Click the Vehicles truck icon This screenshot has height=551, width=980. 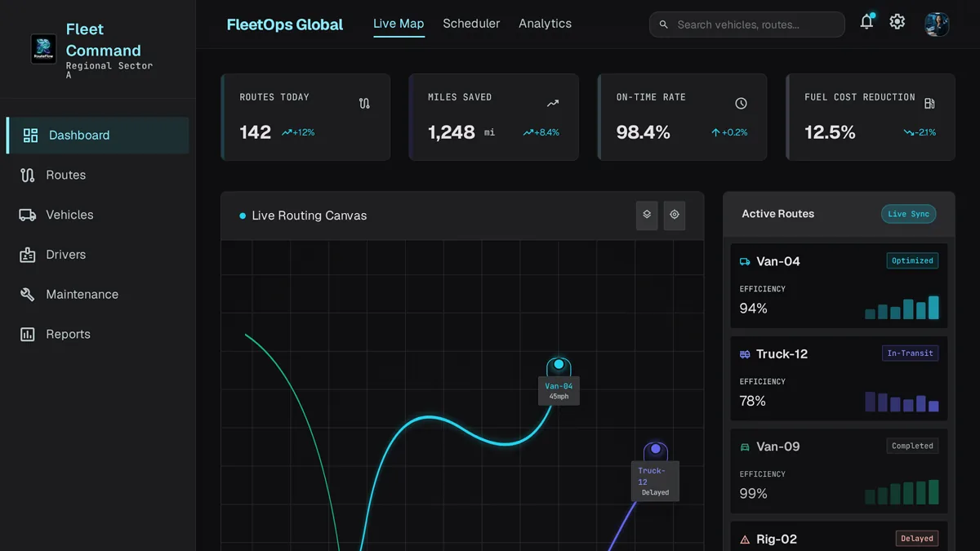pyautogui.click(x=28, y=215)
